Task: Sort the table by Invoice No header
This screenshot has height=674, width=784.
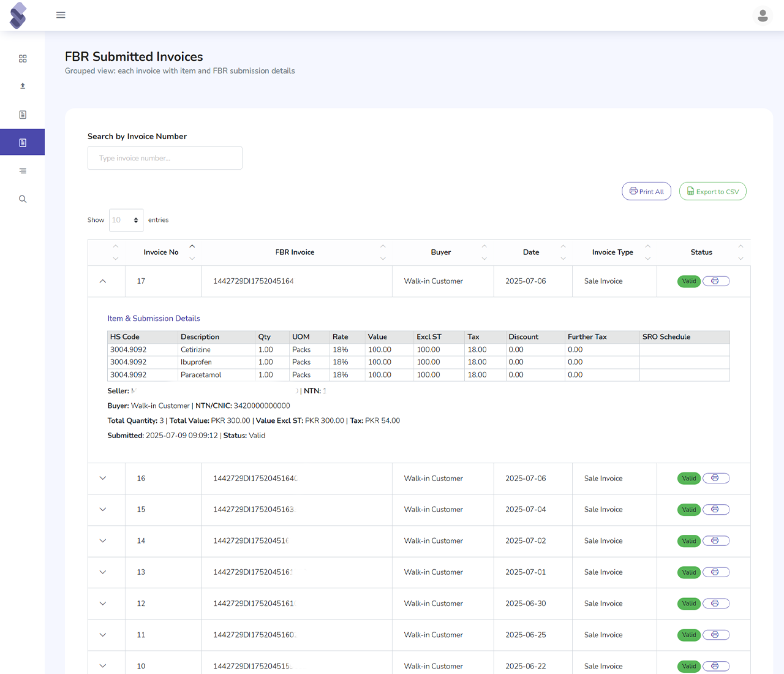Action: coord(161,252)
